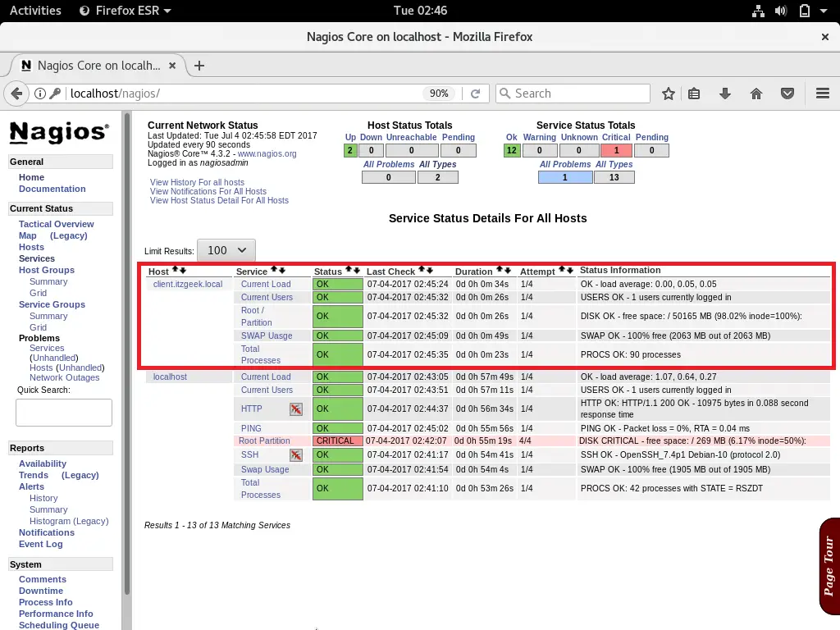Sort descending with Service column down arrow
The height and width of the screenshot is (630, 840).
(282, 270)
